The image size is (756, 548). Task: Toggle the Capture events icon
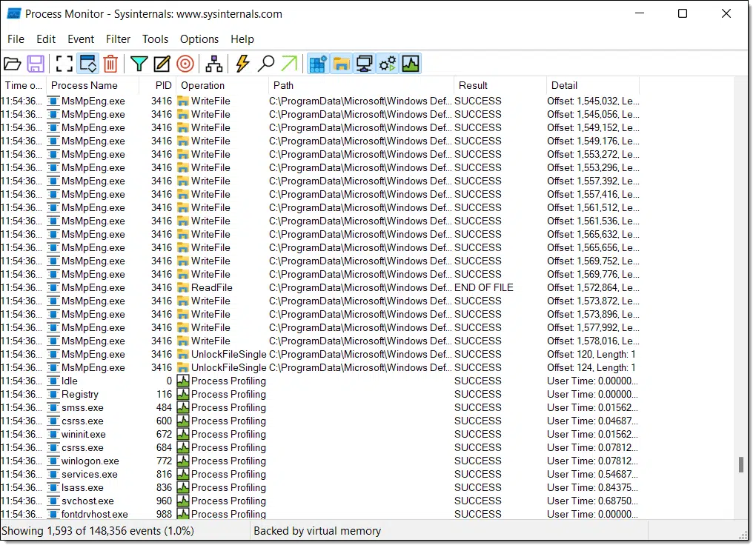click(64, 64)
